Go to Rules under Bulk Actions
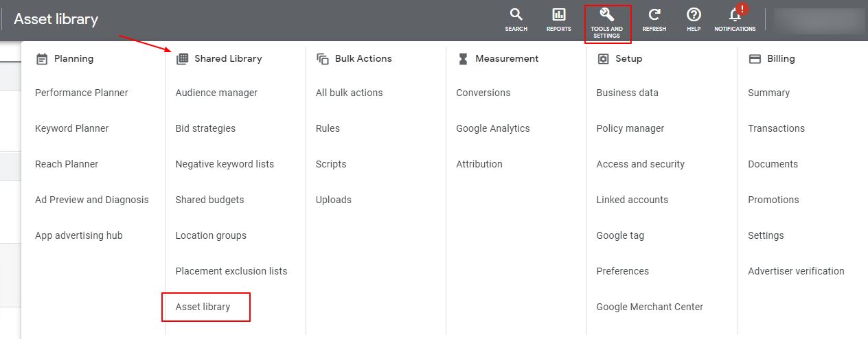This screenshot has width=868, height=339. pyautogui.click(x=328, y=128)
